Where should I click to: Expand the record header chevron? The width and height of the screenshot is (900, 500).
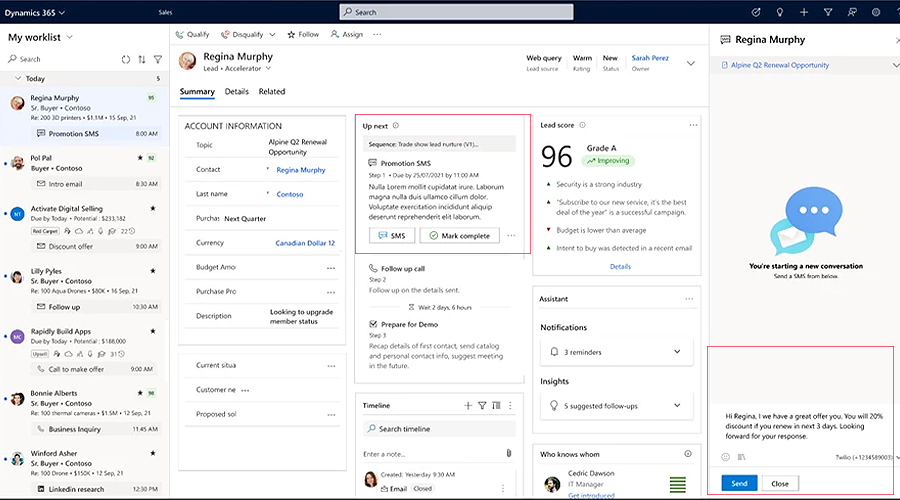690,63
